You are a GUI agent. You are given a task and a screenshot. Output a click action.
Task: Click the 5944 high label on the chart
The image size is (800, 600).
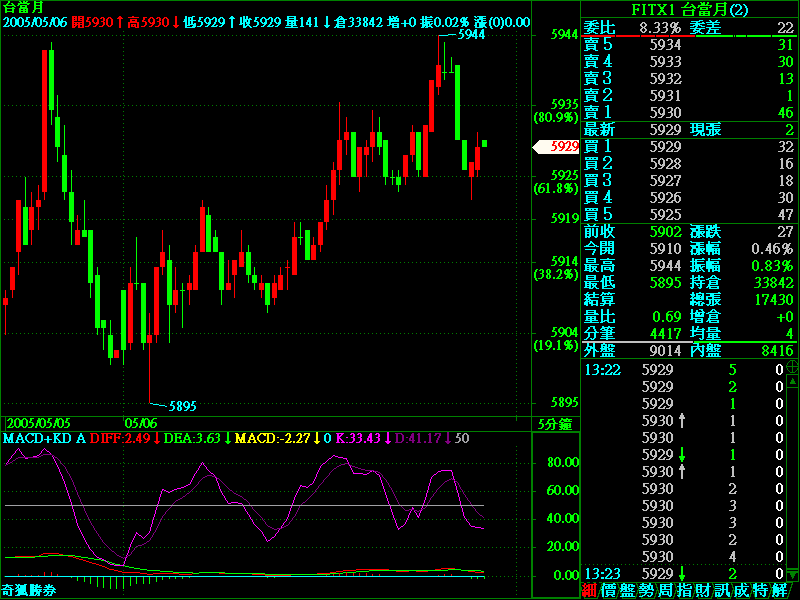[x=471, y=35]
